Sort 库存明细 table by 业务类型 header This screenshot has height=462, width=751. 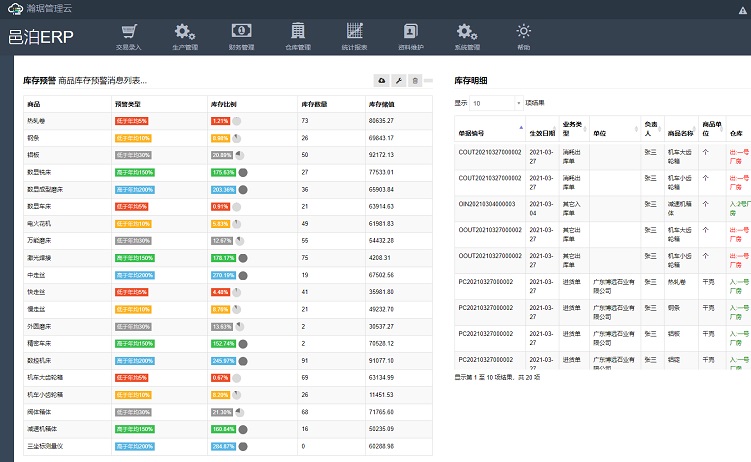click(573, 128)
